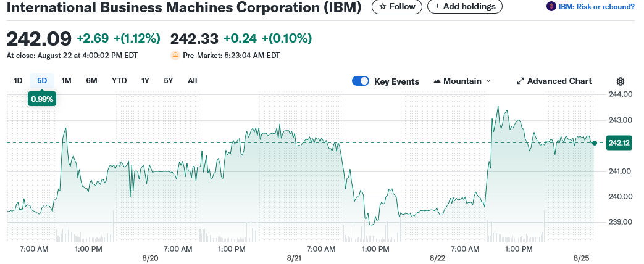The width and height of the screenshot is (644, 264).
Task: Click the 241.00 y-axis price label
Action: tap(620, 171)
